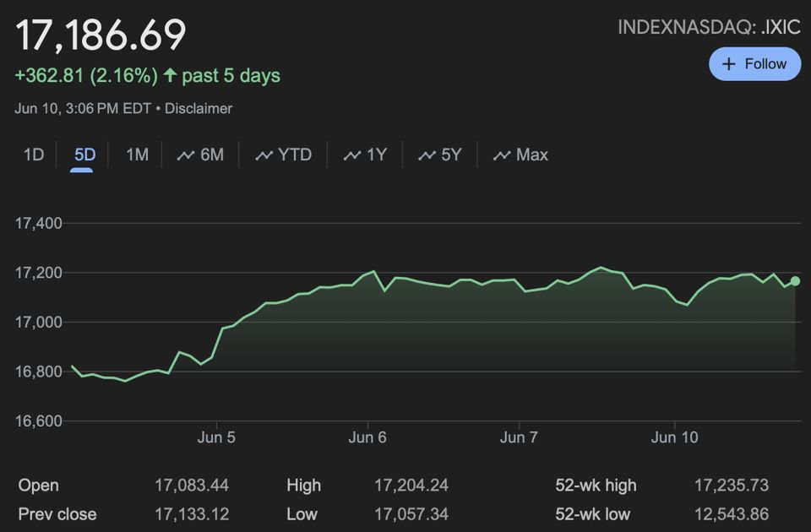Click the YTD trend line icon

pyautogui.click(x=264, y=155)
